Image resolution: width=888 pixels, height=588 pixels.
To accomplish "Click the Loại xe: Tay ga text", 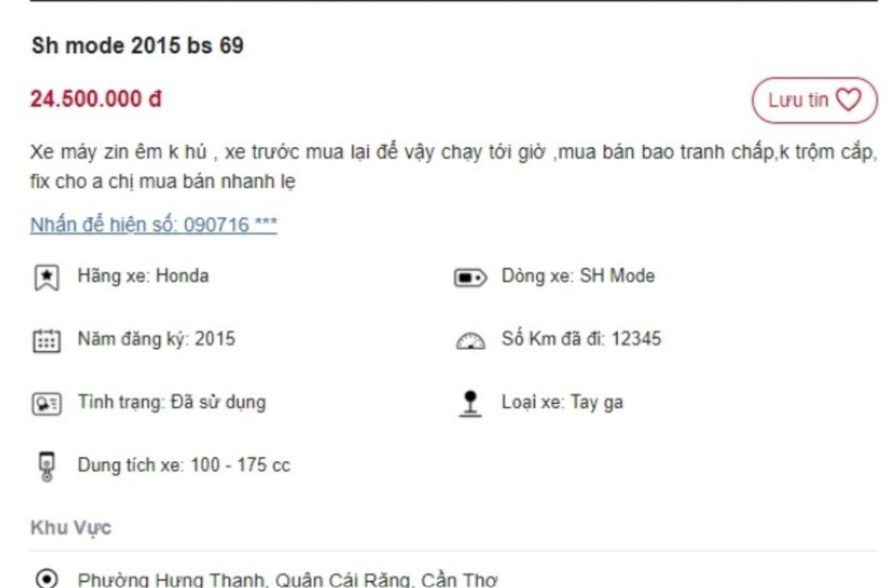I will coord(562,402).
